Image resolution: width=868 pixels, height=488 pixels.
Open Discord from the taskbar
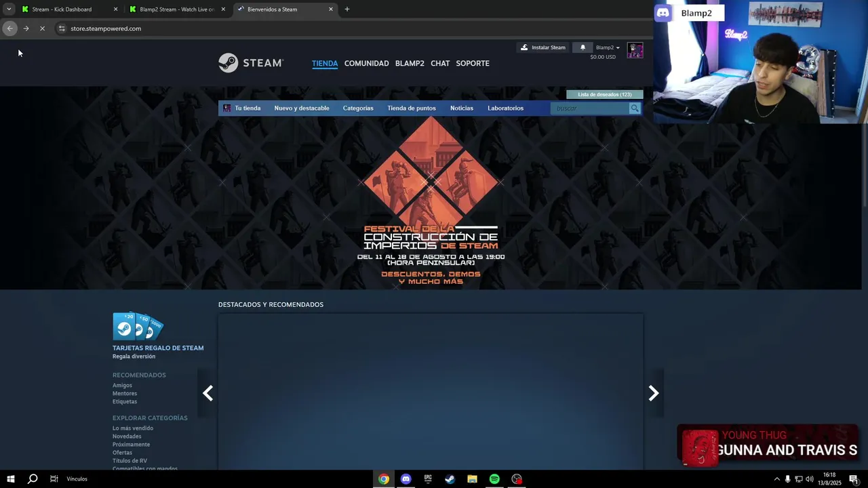coord(406,479)
